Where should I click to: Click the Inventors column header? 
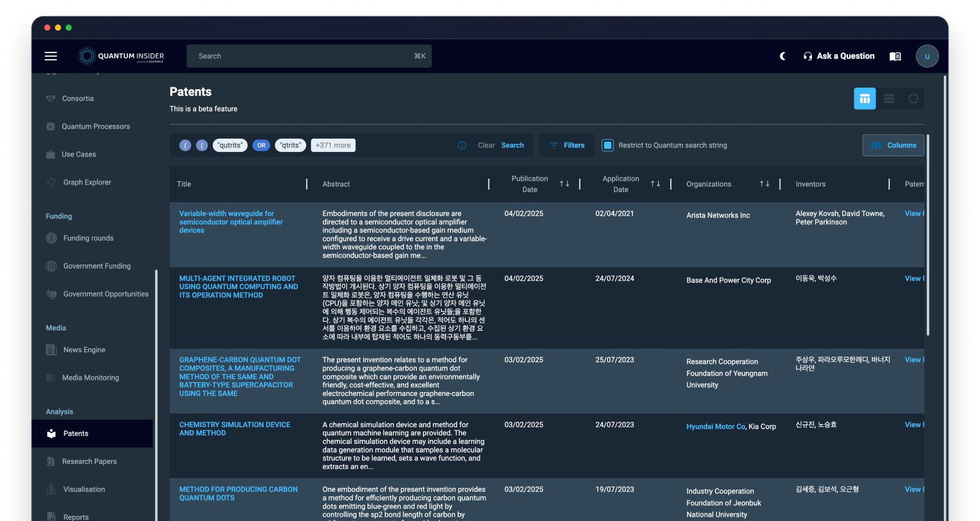tap(810, 184)
